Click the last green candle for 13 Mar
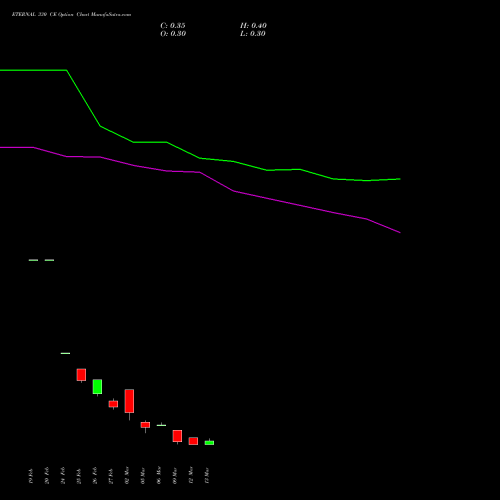Viewport: 500px width, 500px height. pyautogui.click(x=209, y=442)
